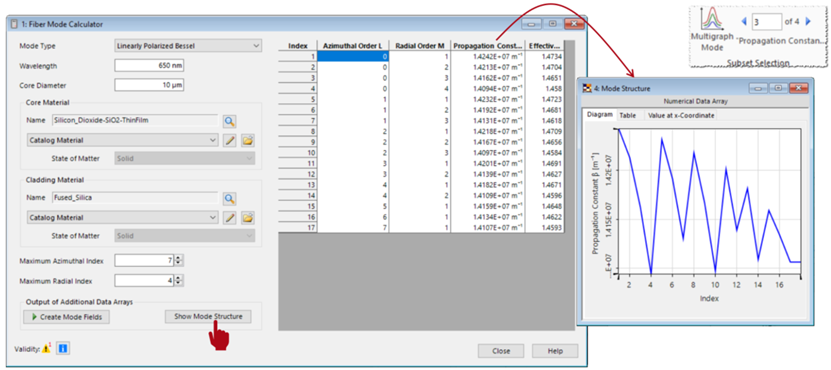
Task: Minimize the Mode Structure window
Action: pyautogui.click(x=757, y=89)
